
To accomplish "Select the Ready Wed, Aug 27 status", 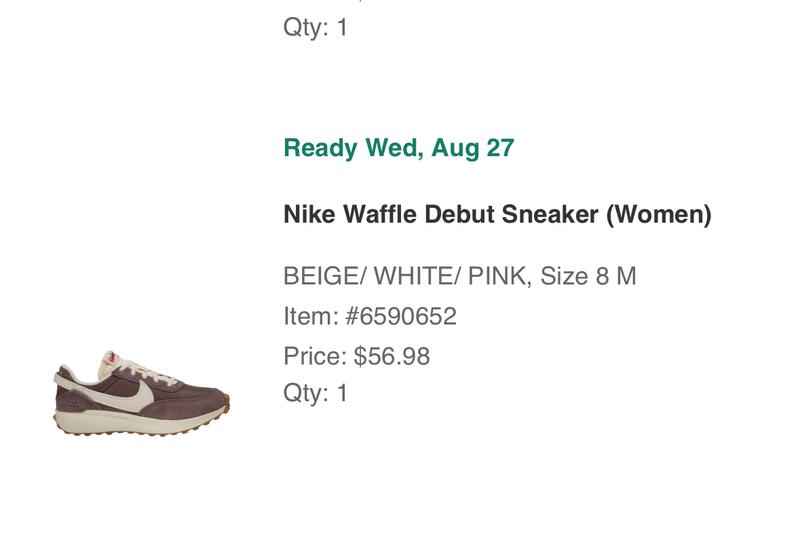I will coord(398,148).
